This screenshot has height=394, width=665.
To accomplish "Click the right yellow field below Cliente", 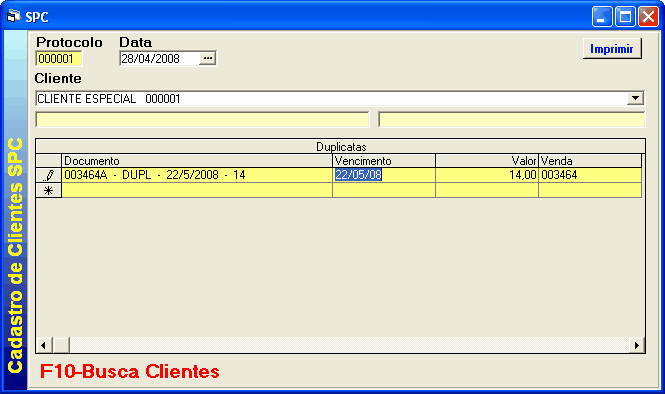I will (511, 120).
